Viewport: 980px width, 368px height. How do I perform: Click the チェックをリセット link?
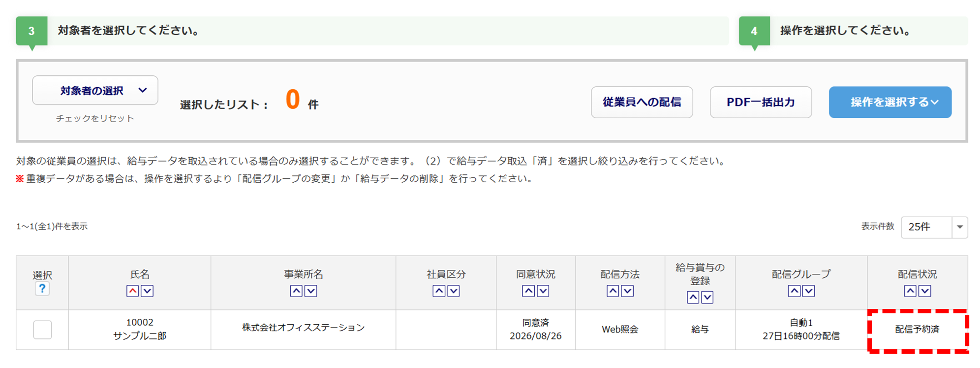point(95,118)
